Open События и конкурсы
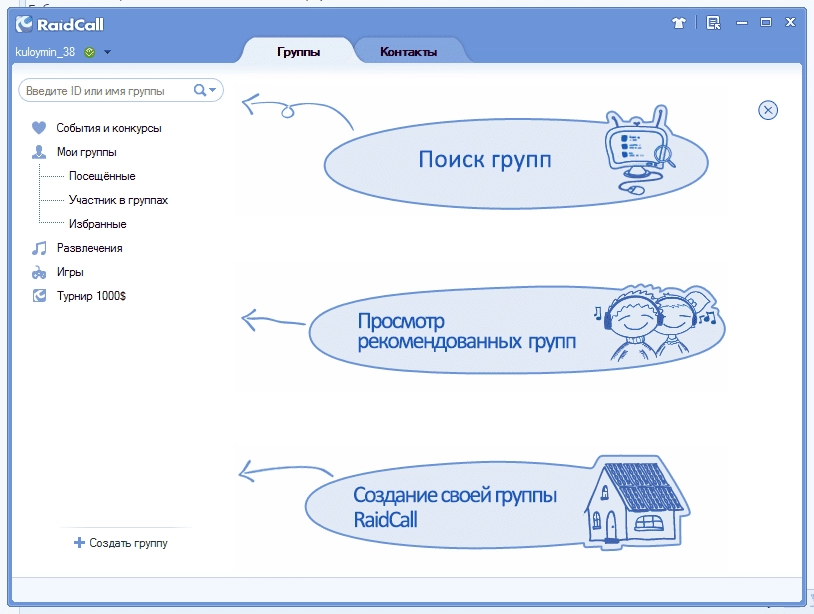This screenshot has width=814, height=614. point(109,128)
